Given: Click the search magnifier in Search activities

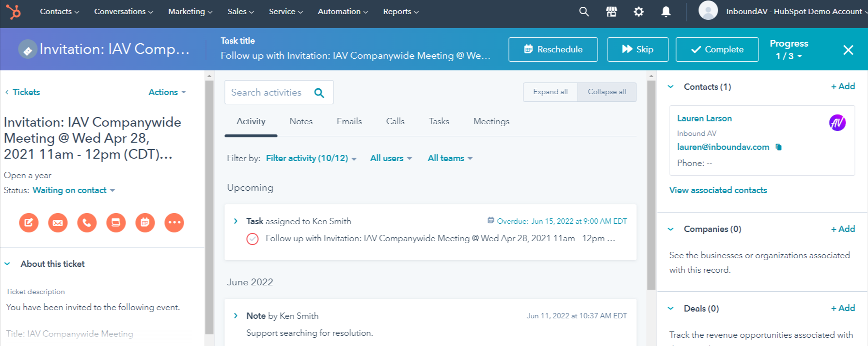Looking at the screenshot, I should [x=319, y=93].
